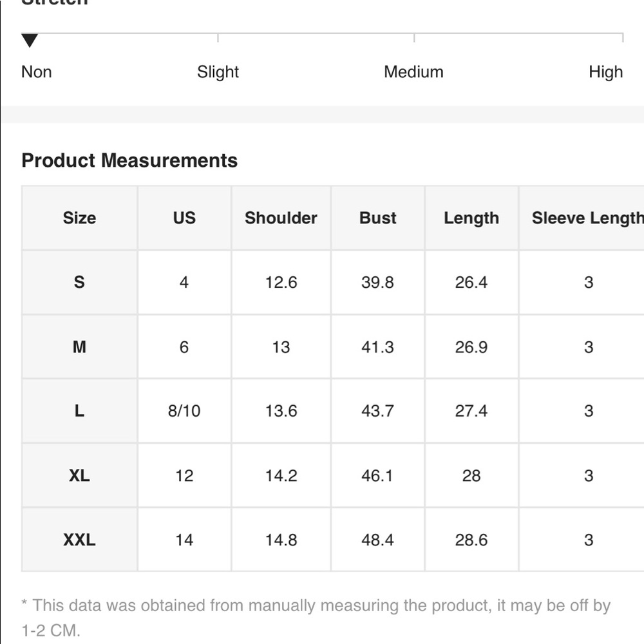Select the Medium stretch label
The image size is (644, 644).
[x=413, y=72]
